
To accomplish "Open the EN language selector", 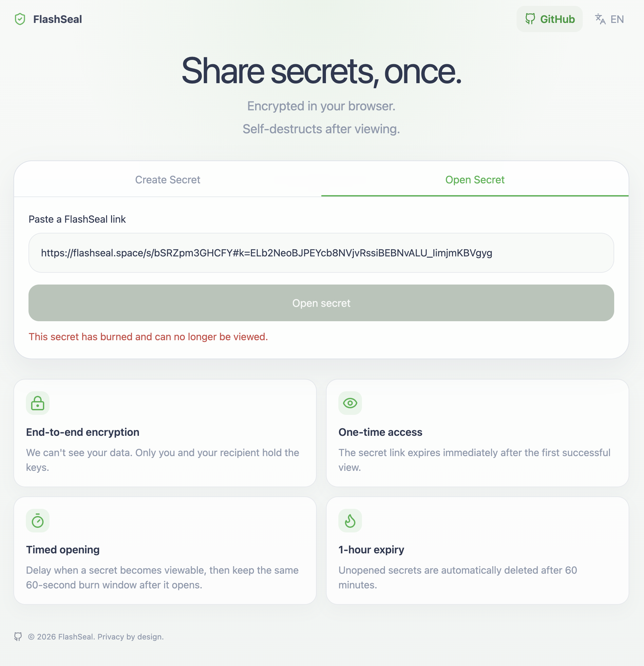I will pos(609,19).
